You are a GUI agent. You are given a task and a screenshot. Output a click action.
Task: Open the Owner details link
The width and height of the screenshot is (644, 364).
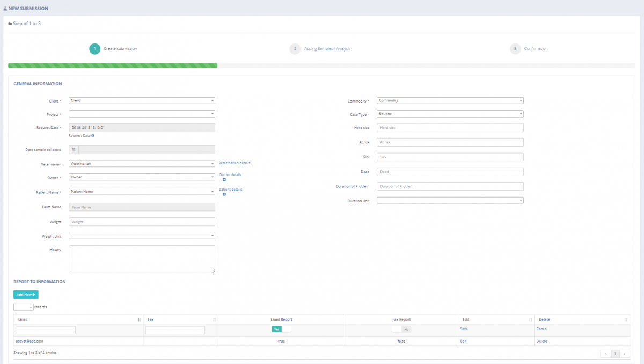[230, 174]
